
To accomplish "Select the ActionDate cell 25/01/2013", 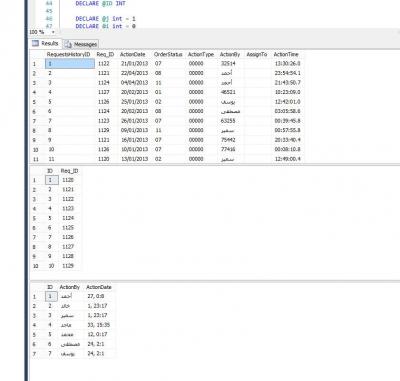I will (x=135, y=102).
